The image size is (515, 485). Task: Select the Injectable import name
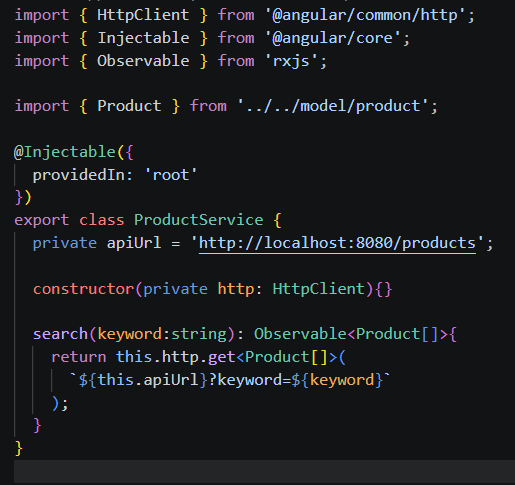coord(143,38)
